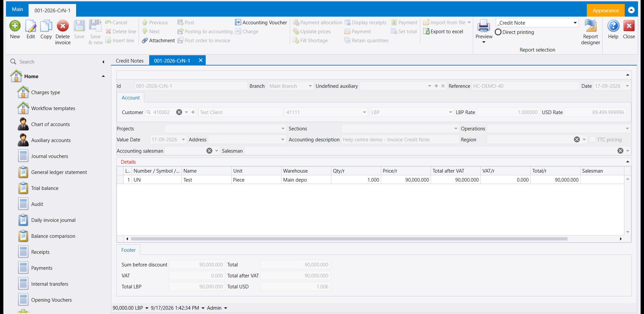This screenshot has height=314, width=644.
Task: Open Daily invoice journal
Action: pos(53,220)
